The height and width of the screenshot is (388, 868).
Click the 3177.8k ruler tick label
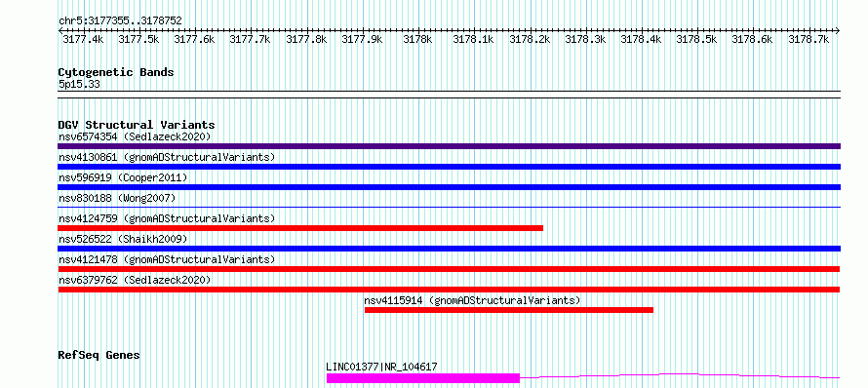click(306, 39)
